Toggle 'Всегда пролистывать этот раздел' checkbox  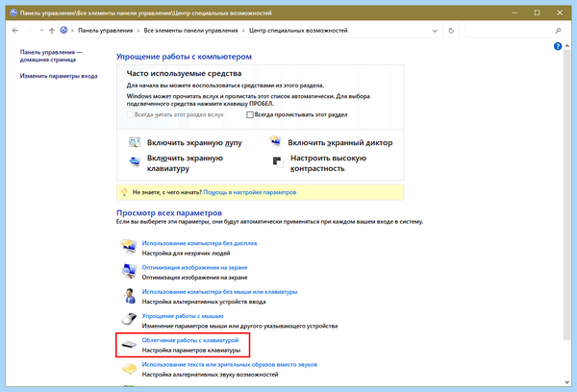[x=249, y=114]
